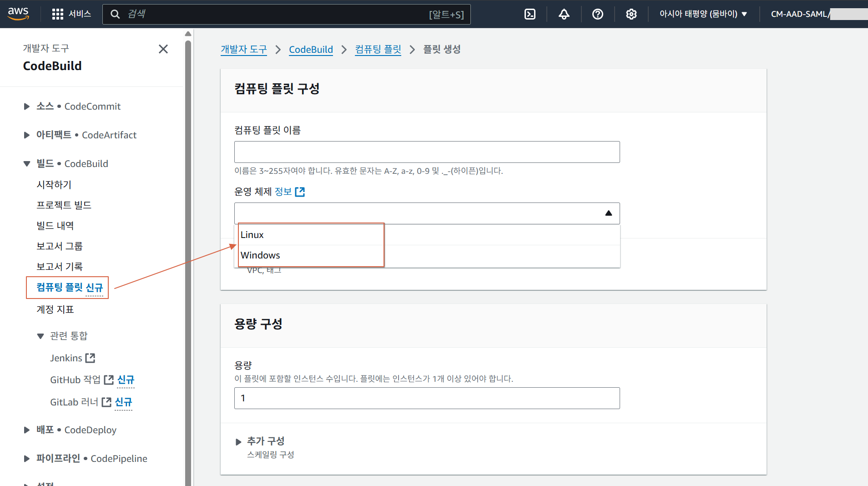Select Linux from the operating system list

[252, 235]
